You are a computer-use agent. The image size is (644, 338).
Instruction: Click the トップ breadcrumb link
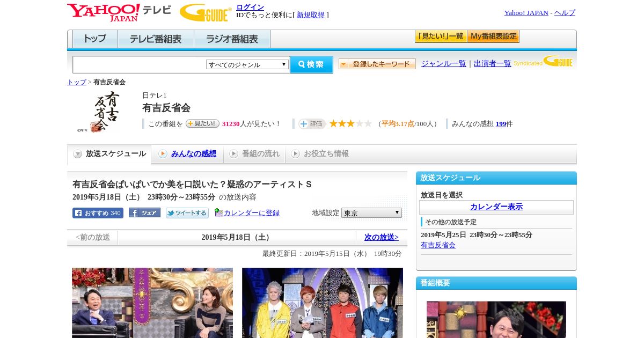77,82
